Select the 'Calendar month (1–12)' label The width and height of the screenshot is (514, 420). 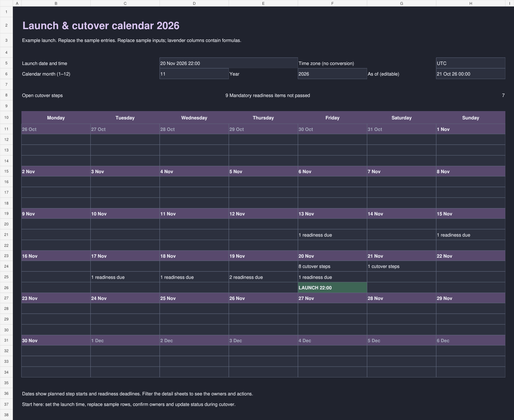(46, 74)
